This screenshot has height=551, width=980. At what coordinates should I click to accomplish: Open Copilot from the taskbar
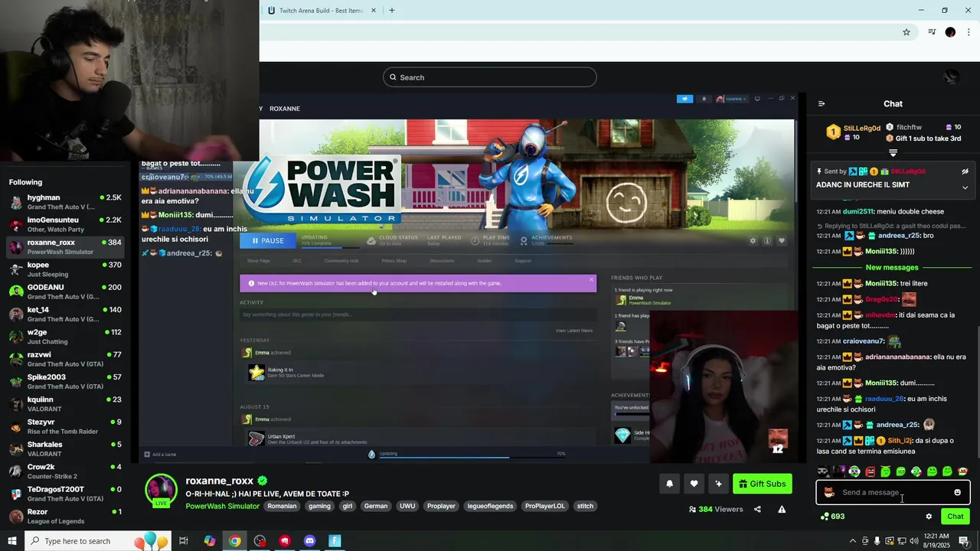tap(210, 541)
